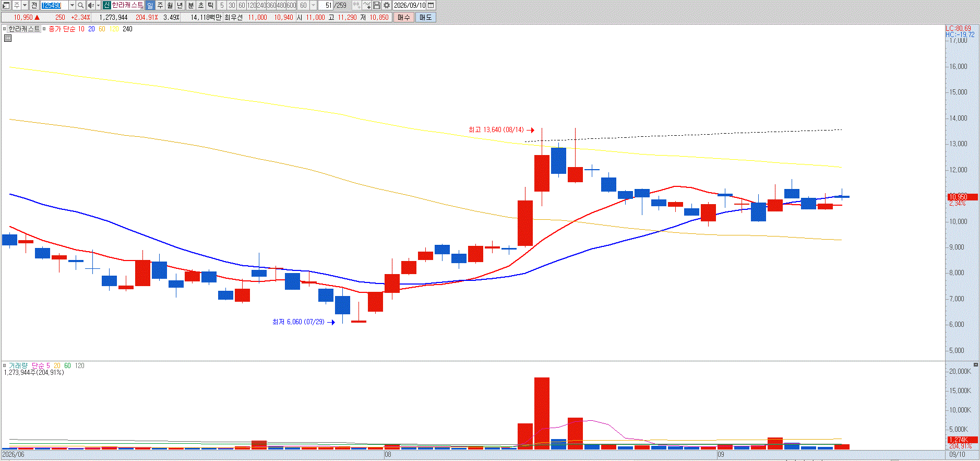Viewport: 980px width, 461px height.
Task: Select the 5 interval button
Action: [222, 5]
